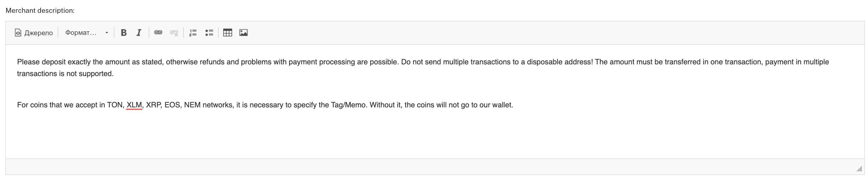The image size is (868, 182).
Task: Expand the Формат paragraph format dropdown
Action: [87, 33]
